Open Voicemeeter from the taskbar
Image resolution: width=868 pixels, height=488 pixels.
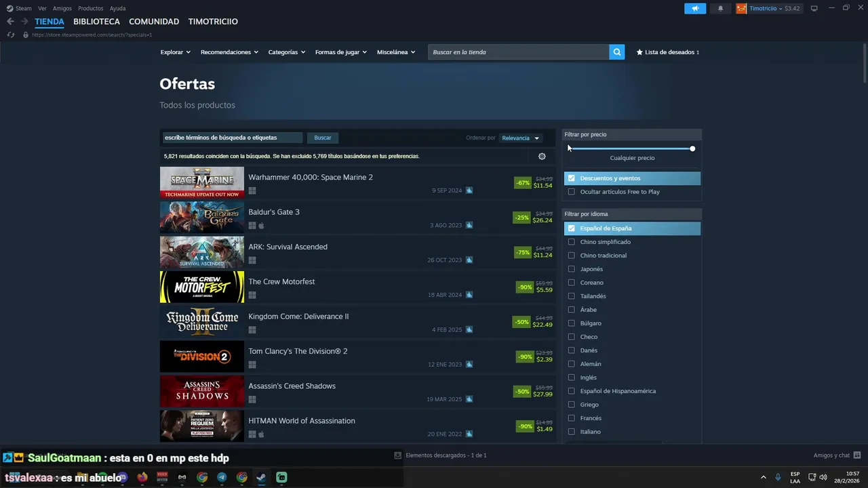click(162, 477)
